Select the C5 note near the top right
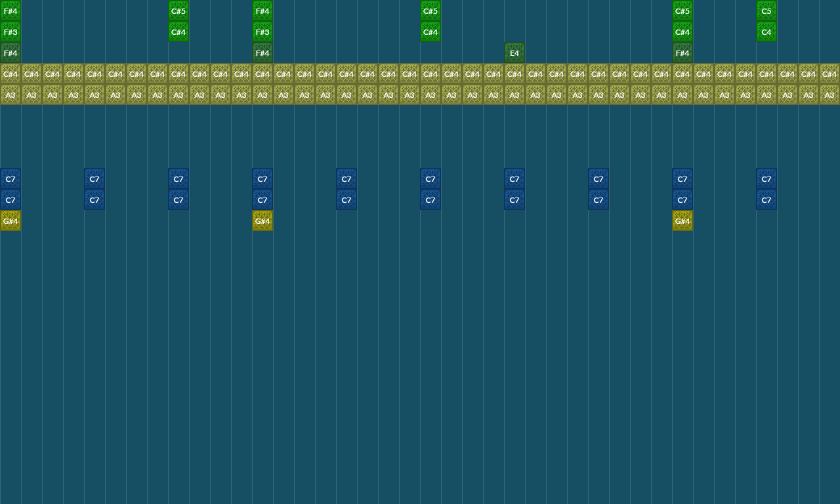Screen dimensions: 840x504 click(x=766, y=11)
